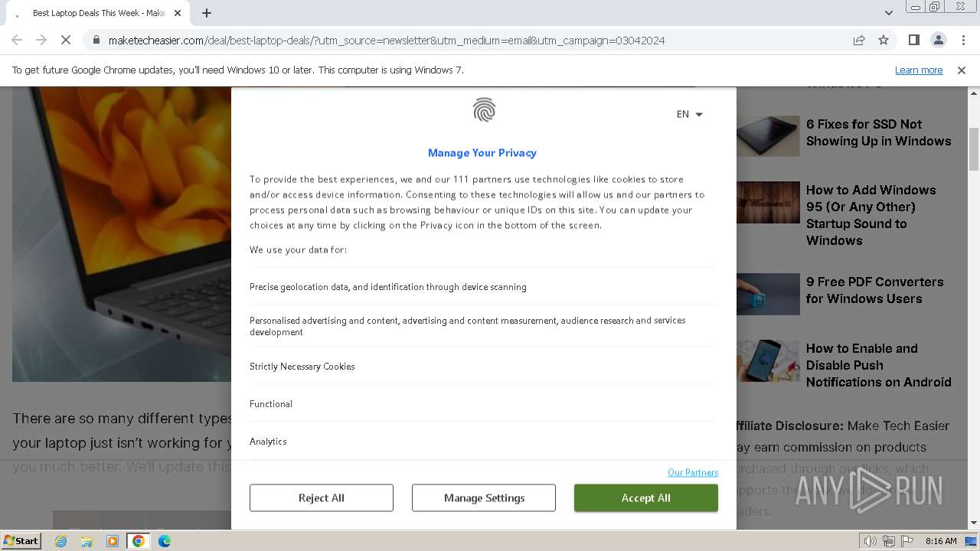Click the 8:16 AM system clock
This screenshot has width=980, height=551.
[941, 541]
